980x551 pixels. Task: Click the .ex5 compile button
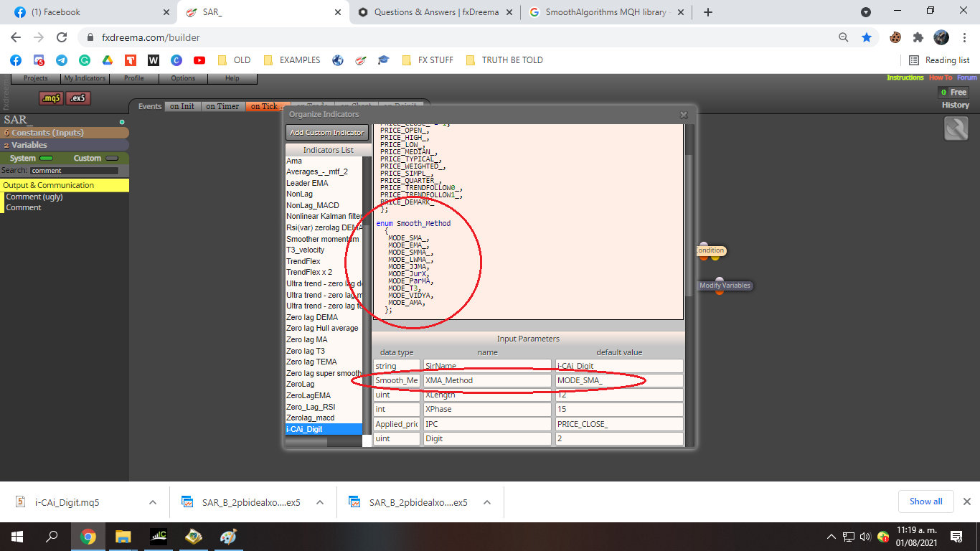[78, 98]
